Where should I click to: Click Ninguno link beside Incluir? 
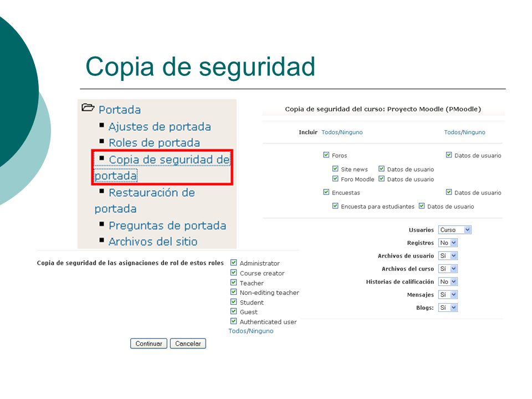[x=351, y=132]
